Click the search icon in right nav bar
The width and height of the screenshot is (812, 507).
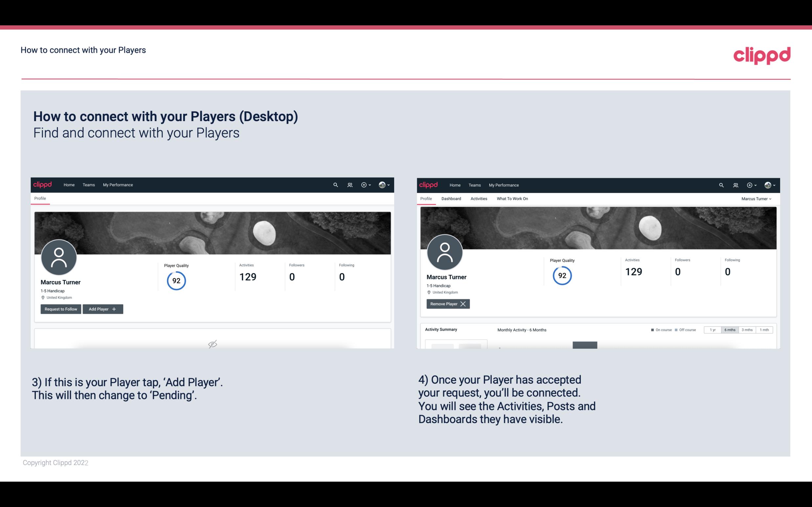coord(720,184)
